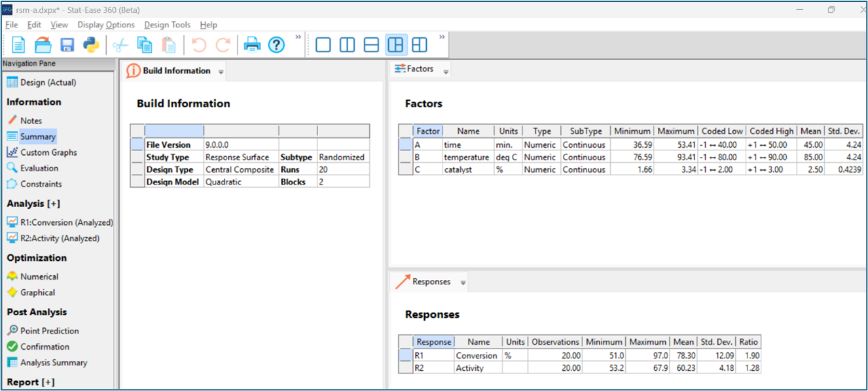
Task: Open the Design Tools menu
Action: [168, 25]
